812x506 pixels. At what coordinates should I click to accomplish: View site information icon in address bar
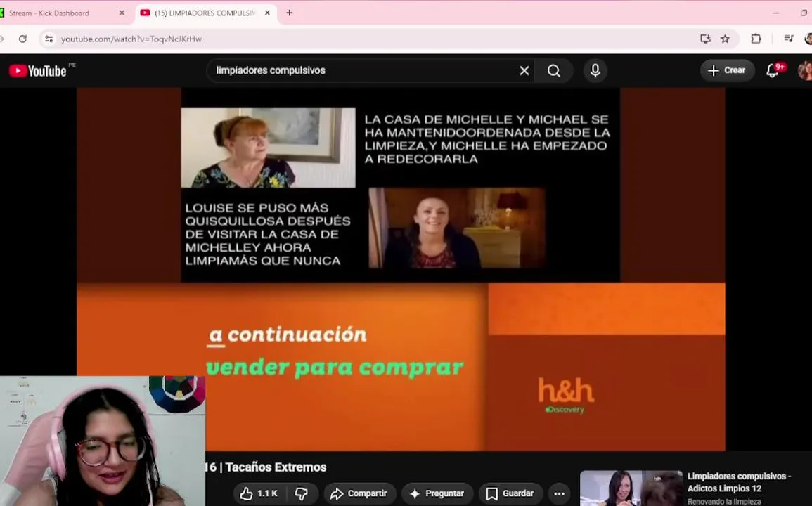coord(49,39)
